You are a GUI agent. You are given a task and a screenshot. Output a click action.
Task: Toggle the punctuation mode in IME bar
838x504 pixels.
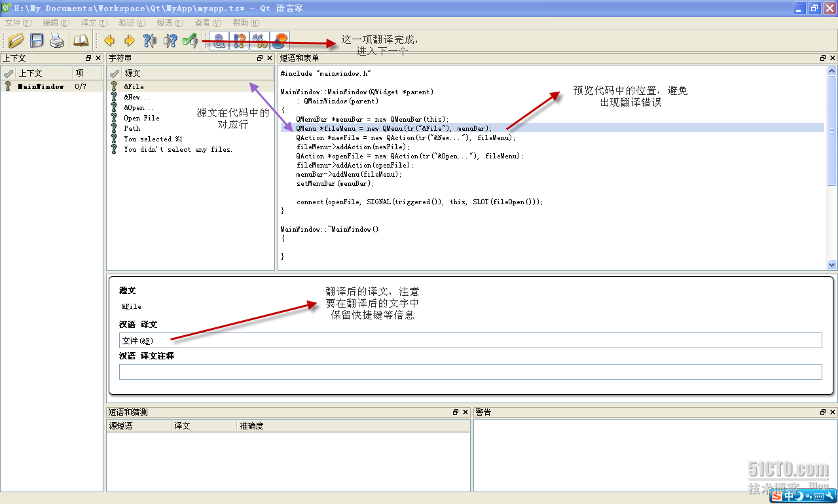click(807, 497)
